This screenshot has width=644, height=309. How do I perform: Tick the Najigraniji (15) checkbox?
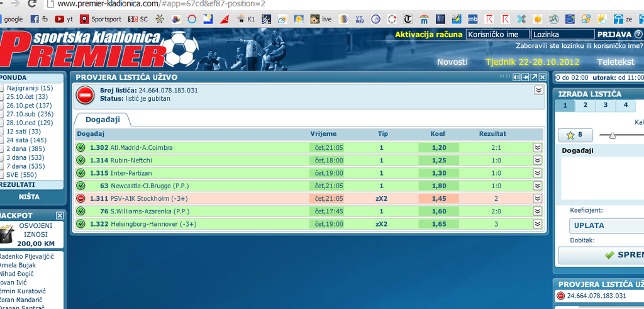tap(2, 88)
